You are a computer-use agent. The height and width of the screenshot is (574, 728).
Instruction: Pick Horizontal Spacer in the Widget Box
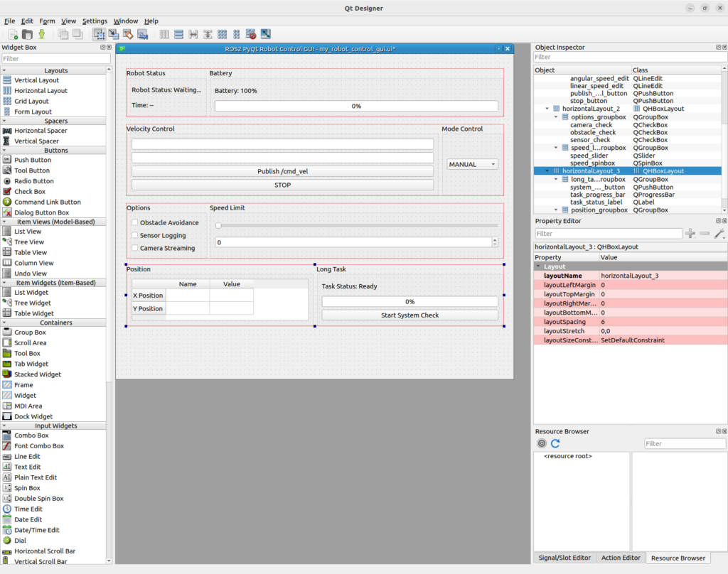click(41, 131)
